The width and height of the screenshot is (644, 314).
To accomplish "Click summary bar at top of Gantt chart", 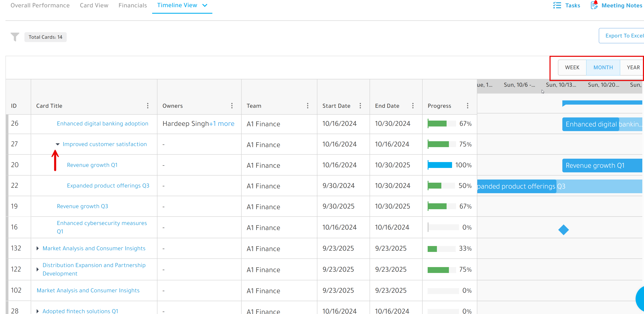I will coord(602,103).
